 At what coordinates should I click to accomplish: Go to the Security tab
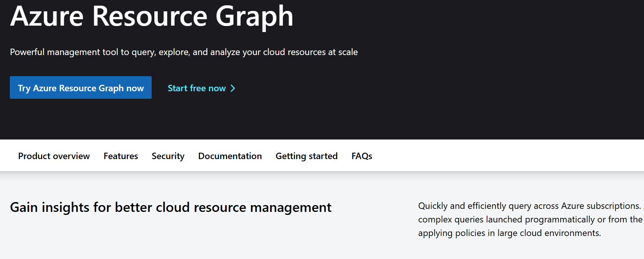click(168, 156)
